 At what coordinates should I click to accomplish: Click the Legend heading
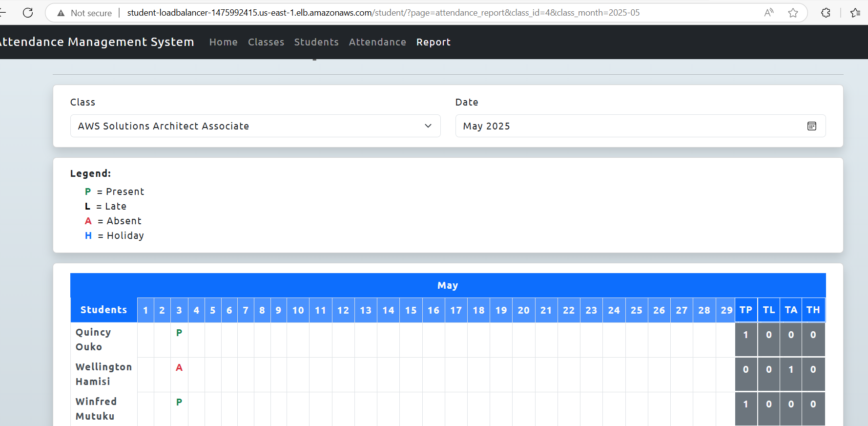pyautogui.click(x=90, y=173)
